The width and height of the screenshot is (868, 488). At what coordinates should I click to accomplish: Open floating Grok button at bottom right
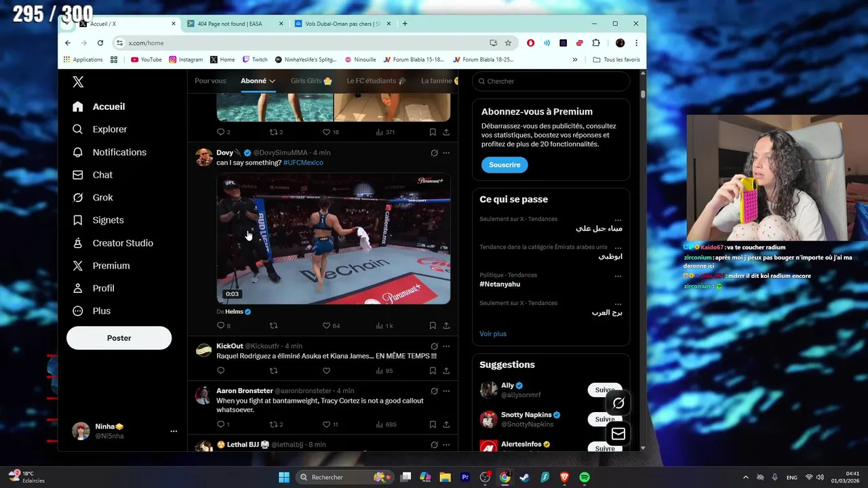(x=618, y=404)
